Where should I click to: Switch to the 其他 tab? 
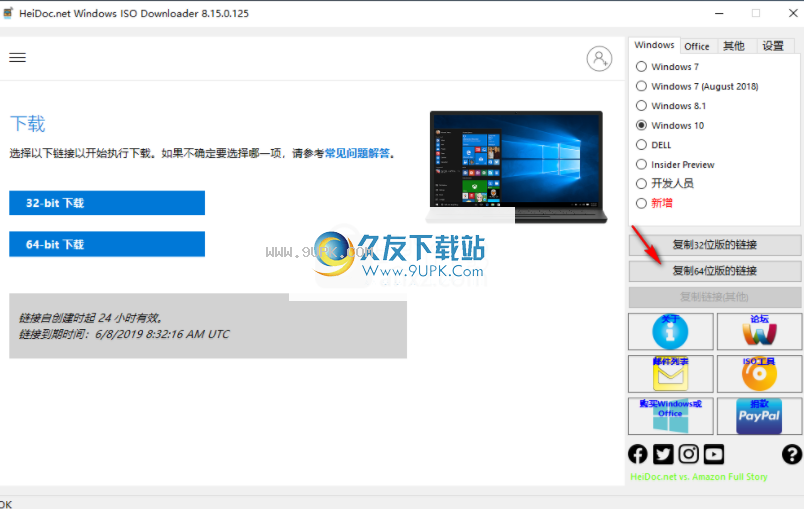tap(734, 46)
